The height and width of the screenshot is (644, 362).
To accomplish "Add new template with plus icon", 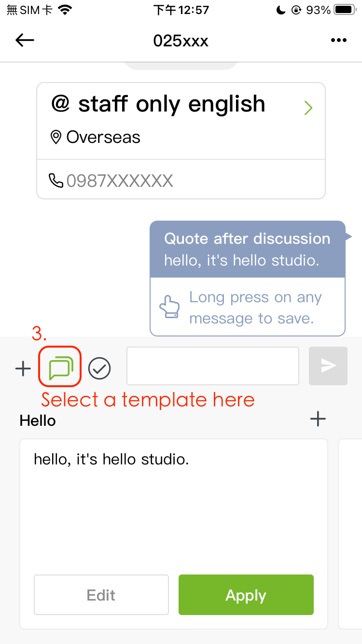I will (x=318, y=419).
